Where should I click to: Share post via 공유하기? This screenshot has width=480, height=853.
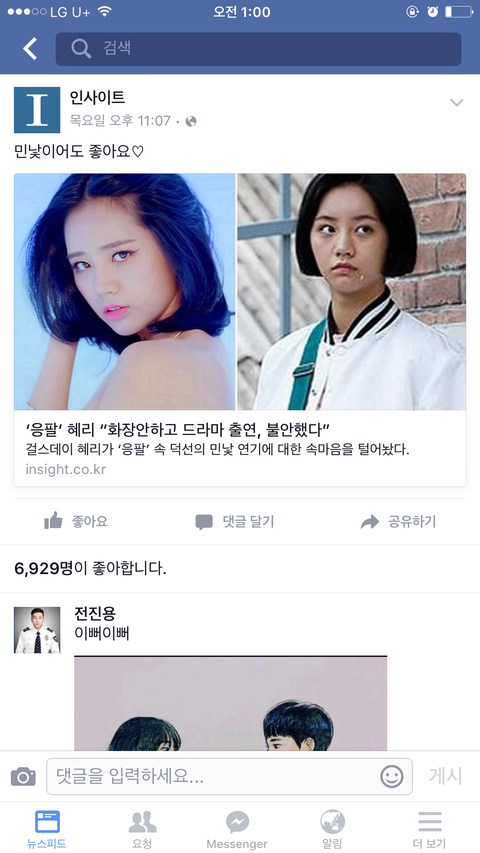pos(398,522)
